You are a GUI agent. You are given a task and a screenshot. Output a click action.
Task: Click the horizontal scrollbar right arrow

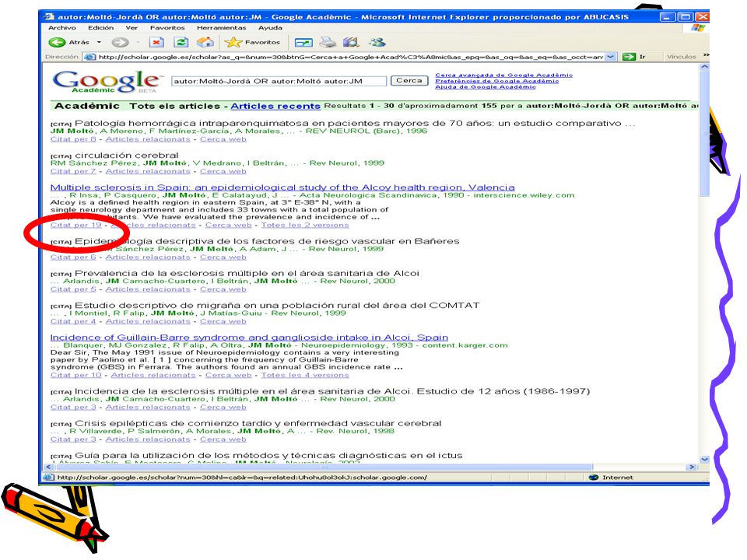693,467
